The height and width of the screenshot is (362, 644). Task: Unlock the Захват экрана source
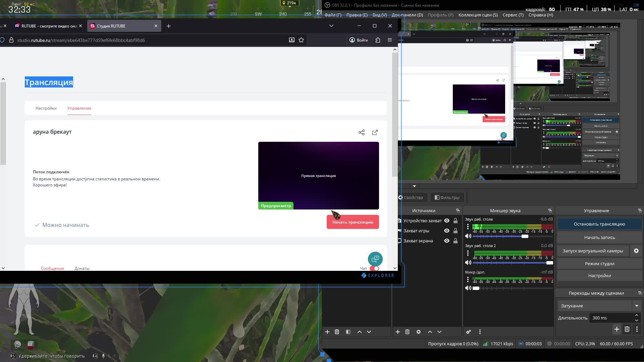[x=455, y=241]
